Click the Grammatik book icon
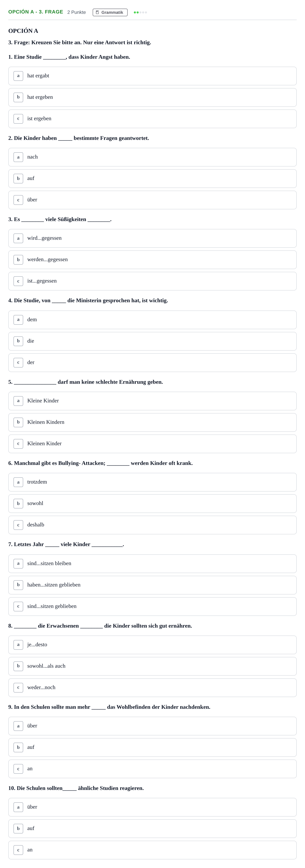The height and width of the screenshot is (868, 305). pyautogui.click(x=97, y=12)
